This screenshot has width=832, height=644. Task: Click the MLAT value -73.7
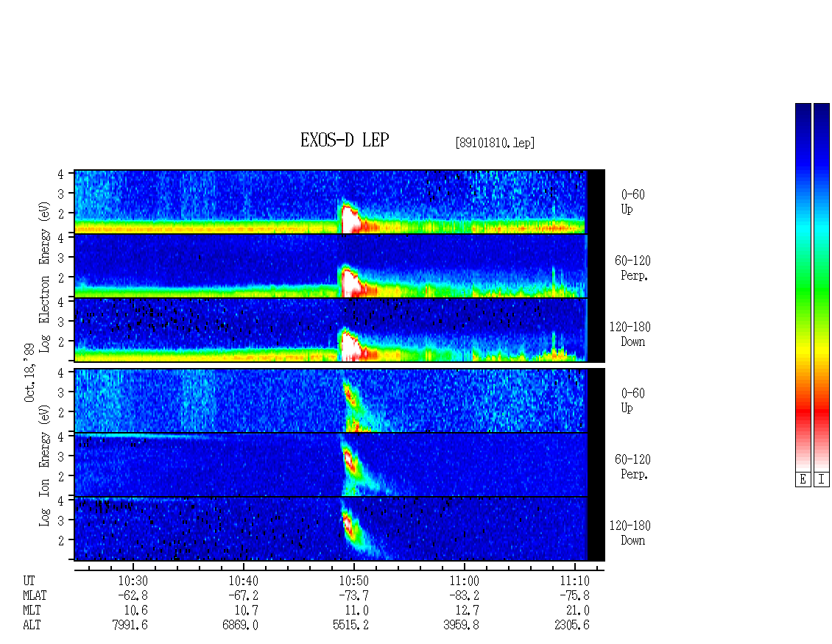[354, 595]
